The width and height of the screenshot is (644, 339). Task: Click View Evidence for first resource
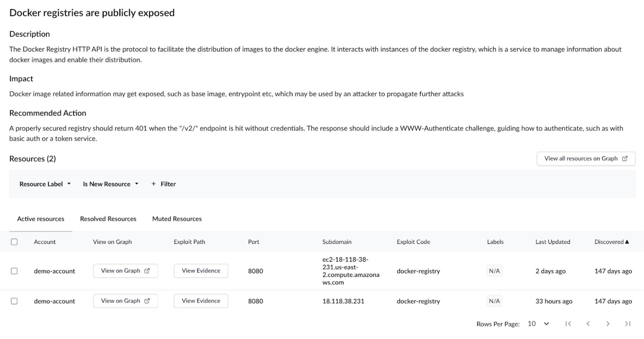[x=201, y=271]
